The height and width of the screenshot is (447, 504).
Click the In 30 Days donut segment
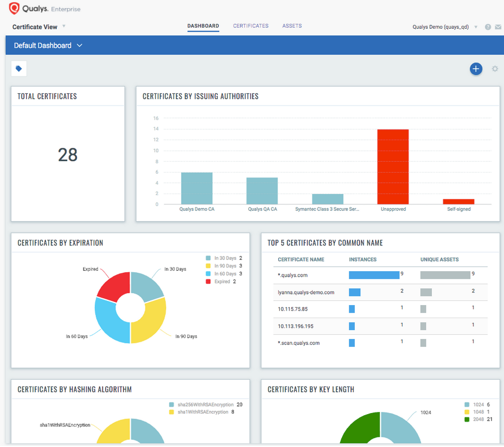tap(146, 286)
